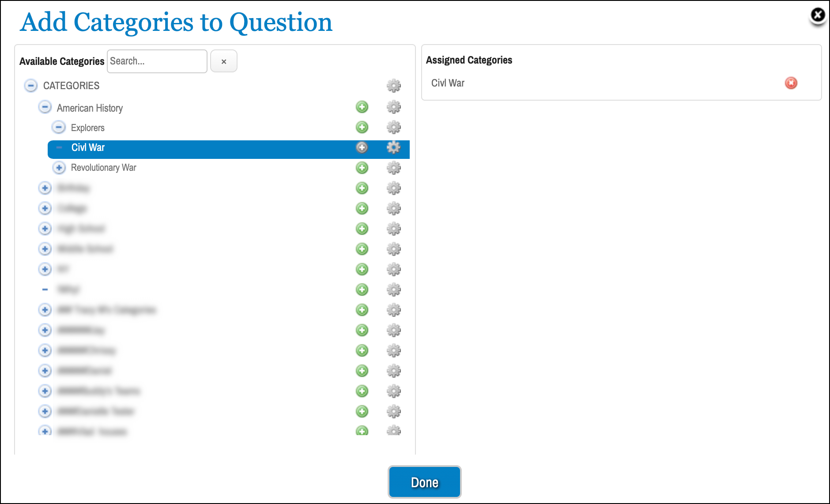Collapse the American History node
The height and width of the screenshot is (504, 830).
45,107
